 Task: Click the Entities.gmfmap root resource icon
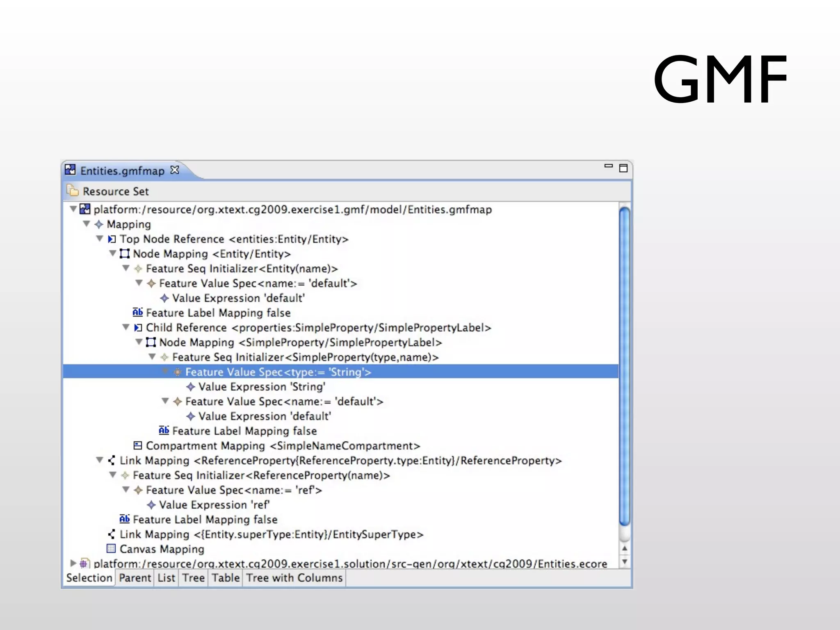(85, 209)
